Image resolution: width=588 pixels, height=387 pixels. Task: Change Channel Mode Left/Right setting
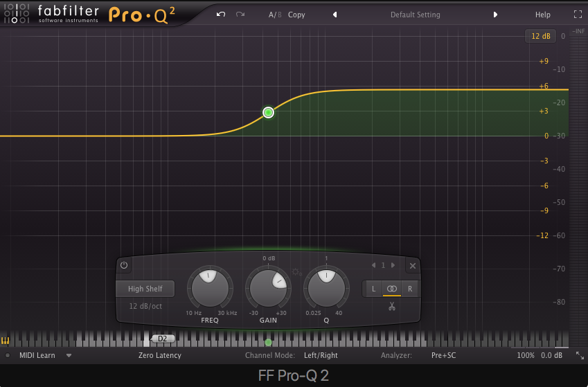321,355
